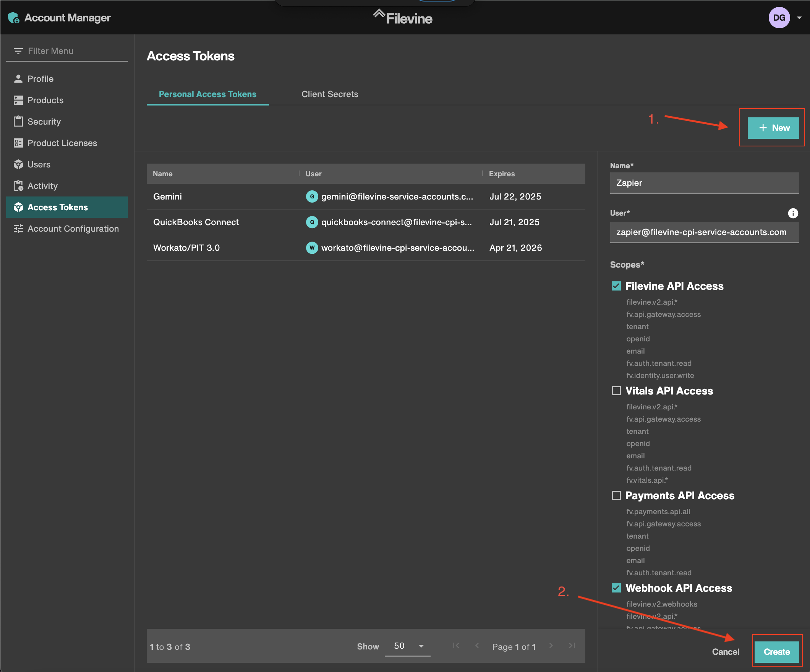Click Cancel in the token form
The height and width of the screenshot is (672, 810).
726,652
